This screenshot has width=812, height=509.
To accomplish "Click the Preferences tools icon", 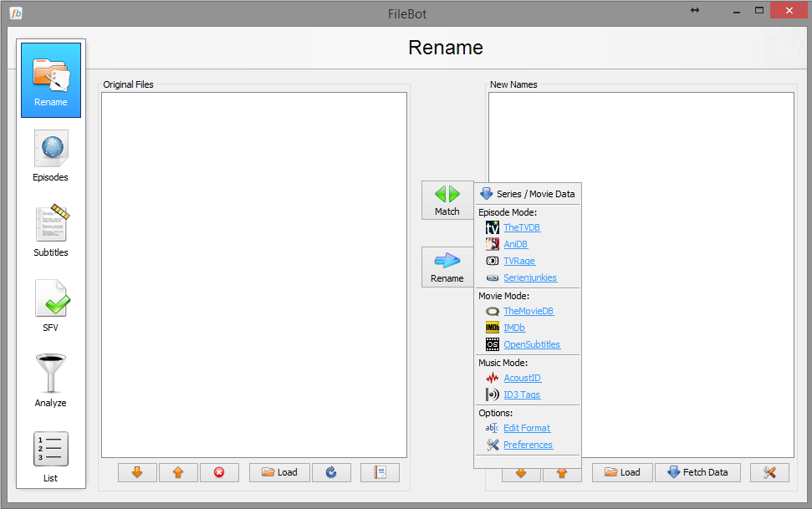I will click(x=493, y=445).
